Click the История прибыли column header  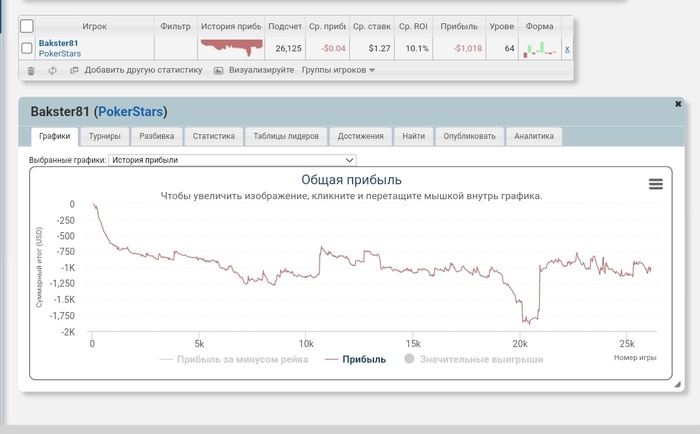click(x=231, y=26)
